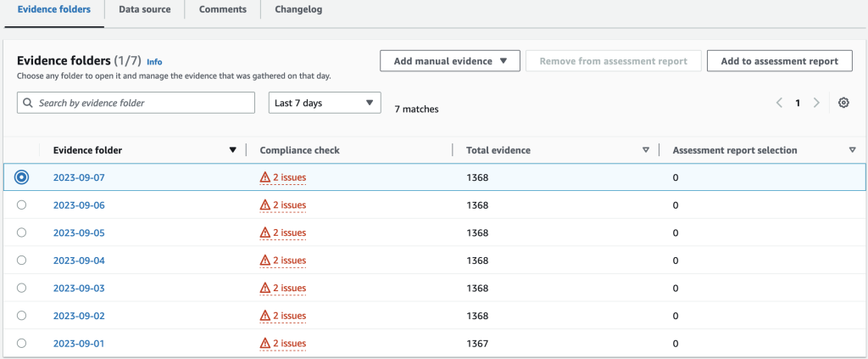Open the Info link

pyautogui.click(x=154, y=62)
